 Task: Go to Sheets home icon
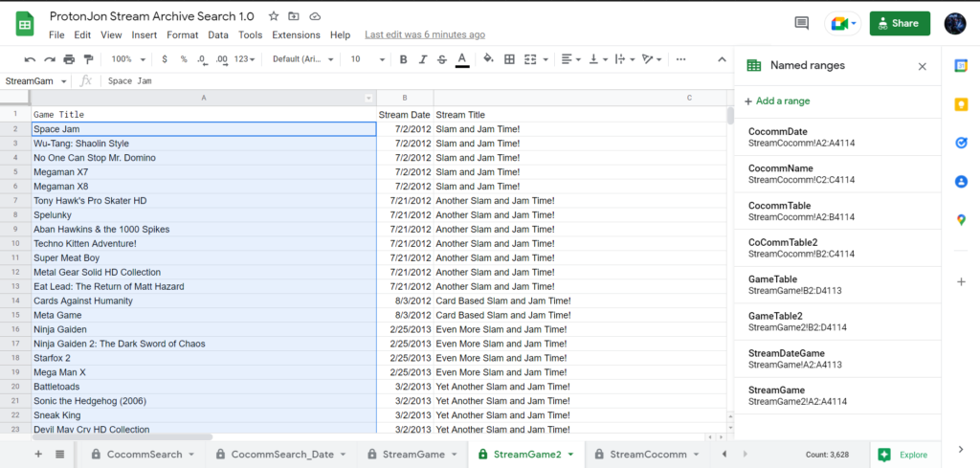point(24,24)
